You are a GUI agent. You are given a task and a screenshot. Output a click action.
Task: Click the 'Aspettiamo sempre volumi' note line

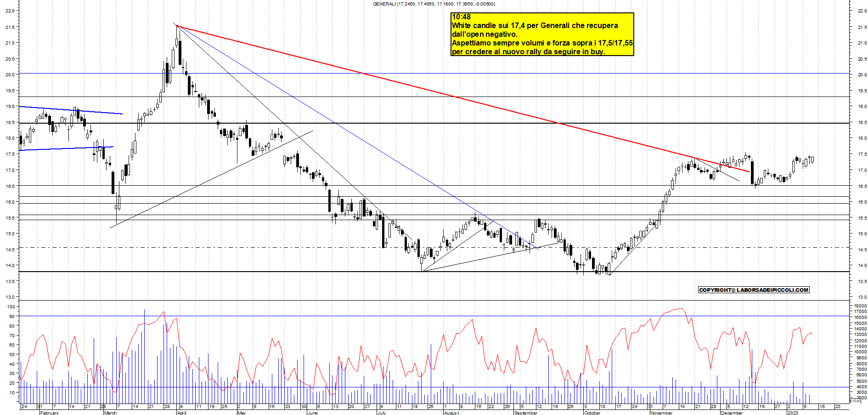542,43
